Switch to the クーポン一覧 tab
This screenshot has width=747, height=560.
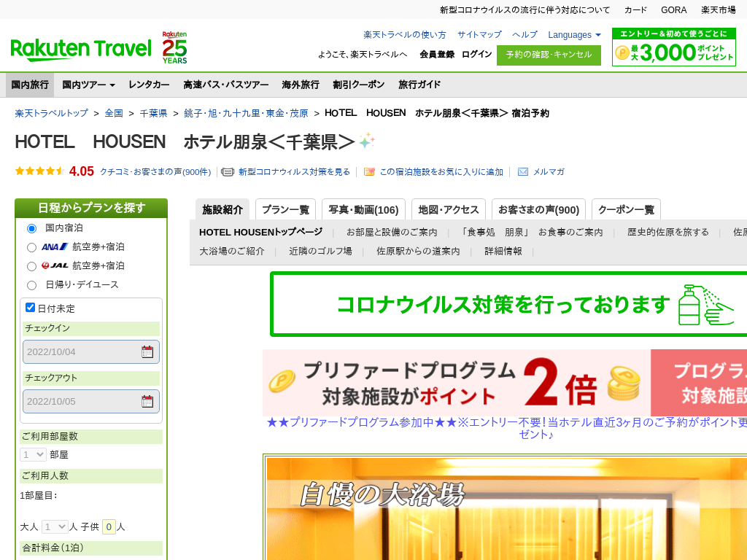[626, 209]
